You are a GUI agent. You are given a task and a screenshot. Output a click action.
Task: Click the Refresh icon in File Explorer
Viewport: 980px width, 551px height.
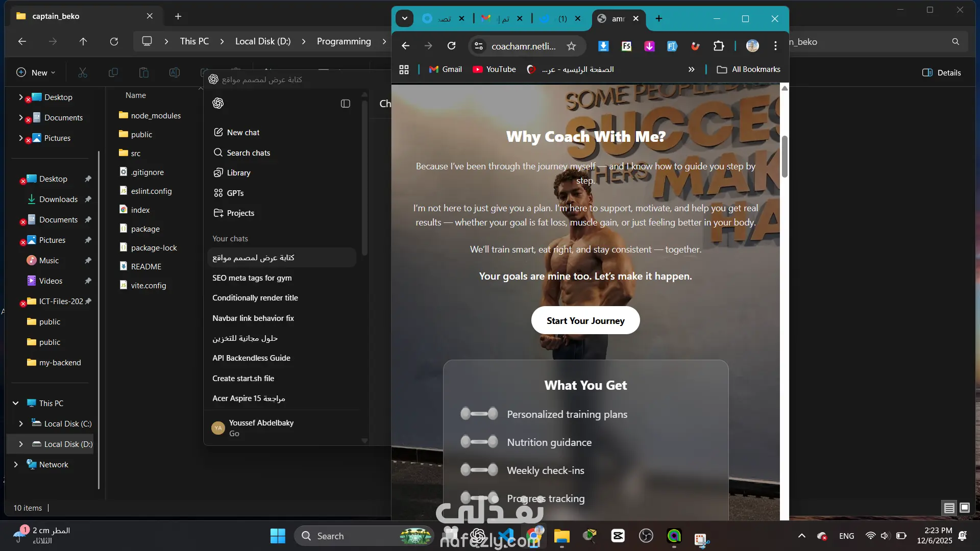[114, 41]
